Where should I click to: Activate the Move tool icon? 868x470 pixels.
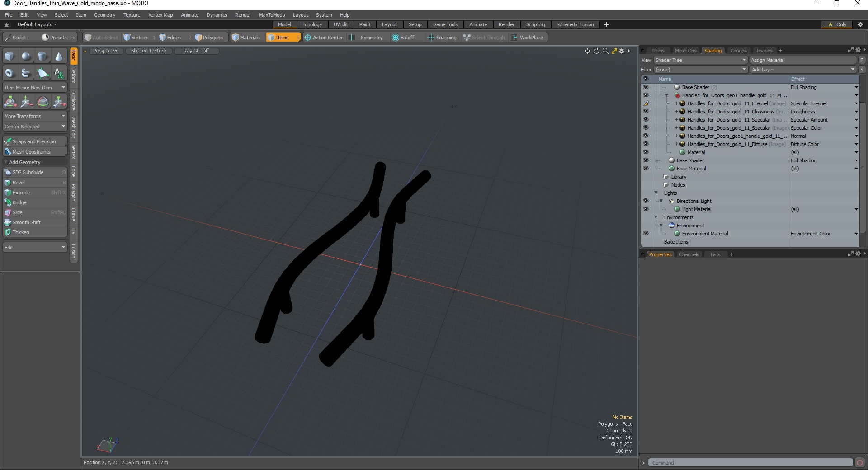(26, 102)
